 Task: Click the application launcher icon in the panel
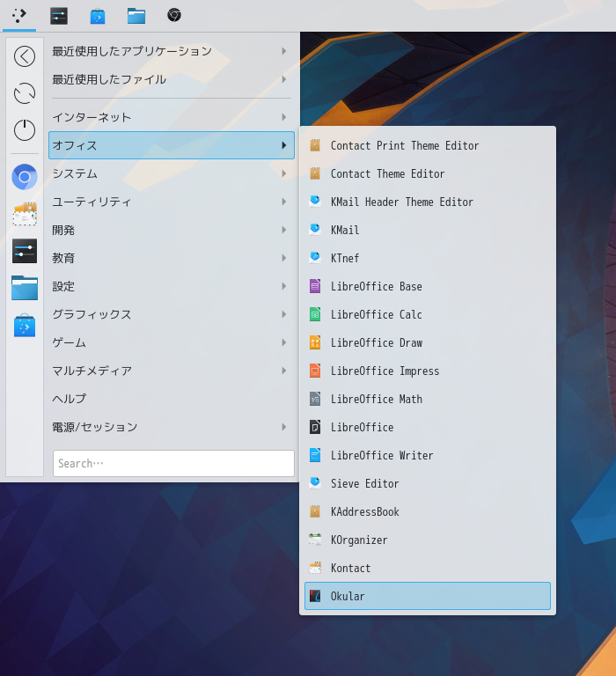click(19, 16)
